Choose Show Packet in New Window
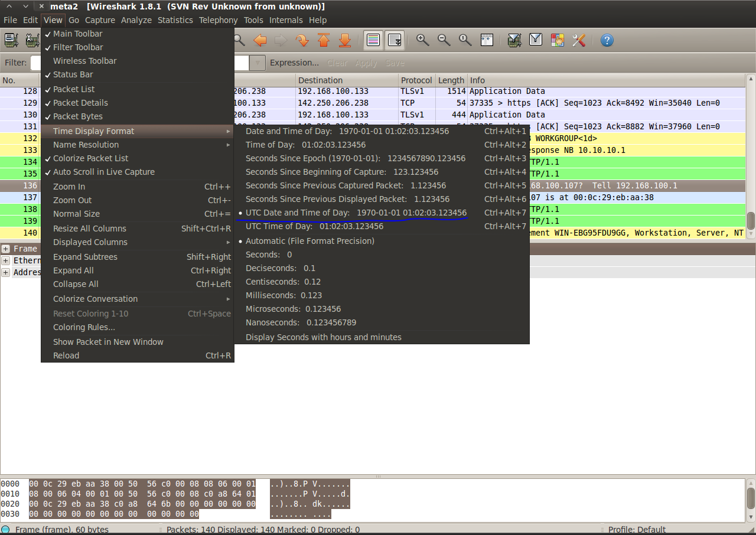 (x=138, y=342)
